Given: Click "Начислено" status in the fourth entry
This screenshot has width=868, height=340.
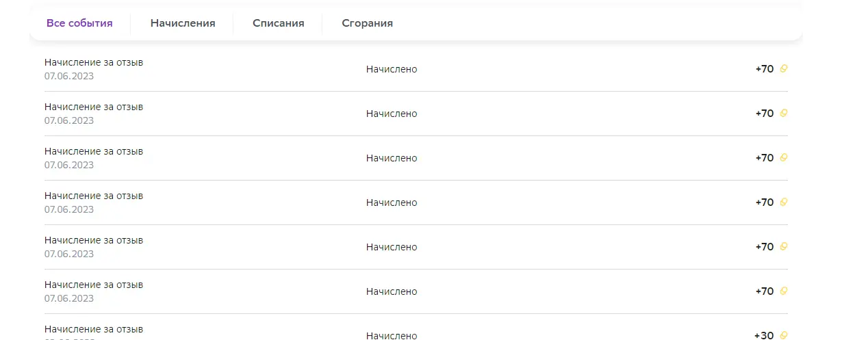Looking at the screenshot, I should 392,202.
